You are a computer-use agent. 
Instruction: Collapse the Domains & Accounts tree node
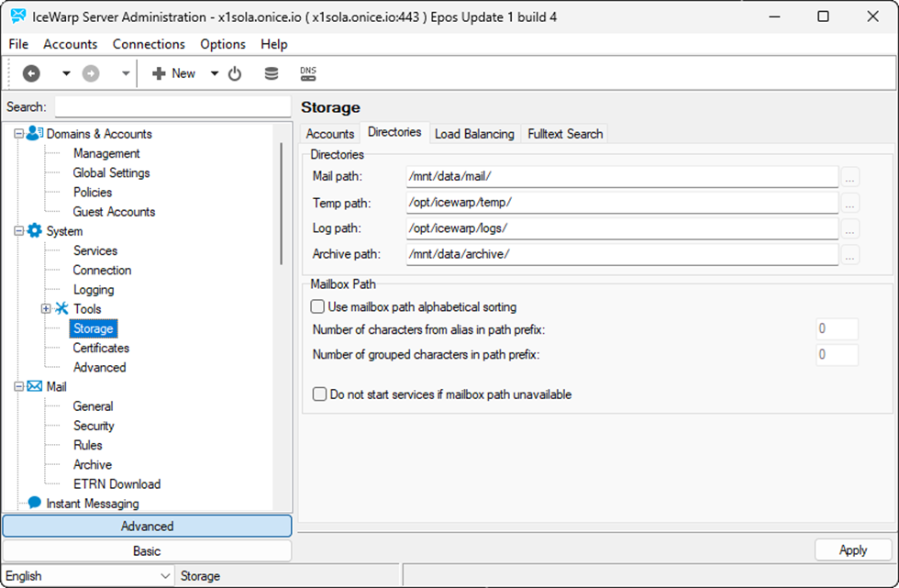tap(19, 134)
